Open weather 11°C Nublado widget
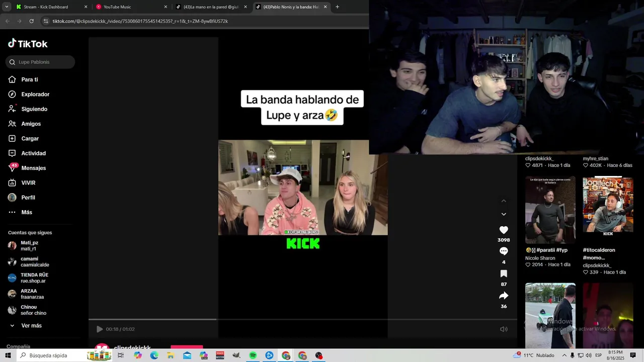The width and height of the screenshot is (644, 362). click(534, 355)
